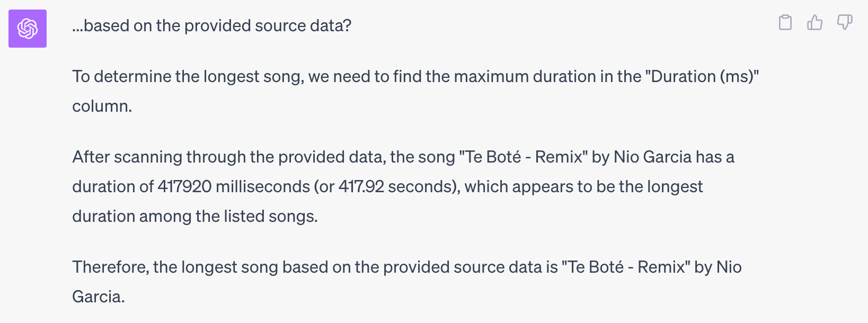Copy the response using the clipboard icon

coord(785,23)
